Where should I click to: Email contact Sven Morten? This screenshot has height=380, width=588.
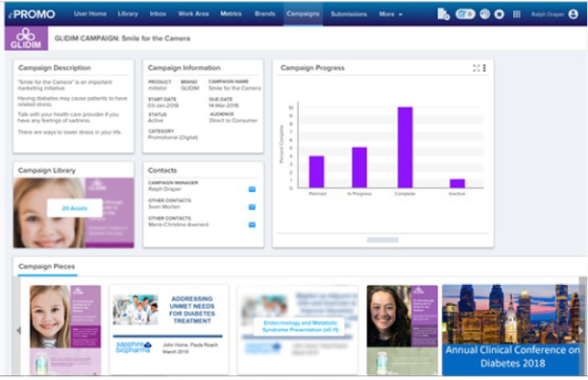click(252, 207)
